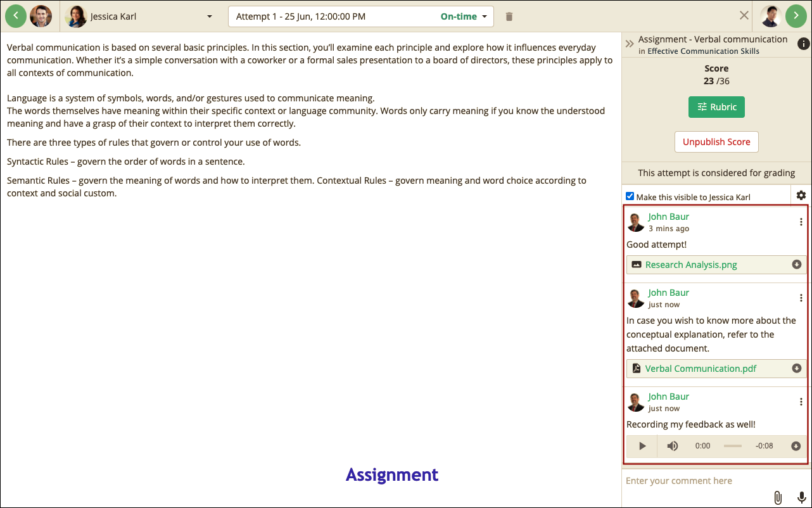Mute audio with speaker icon
Image resolution: width=812 pixels, height=508 pixels.
point(673,446)
